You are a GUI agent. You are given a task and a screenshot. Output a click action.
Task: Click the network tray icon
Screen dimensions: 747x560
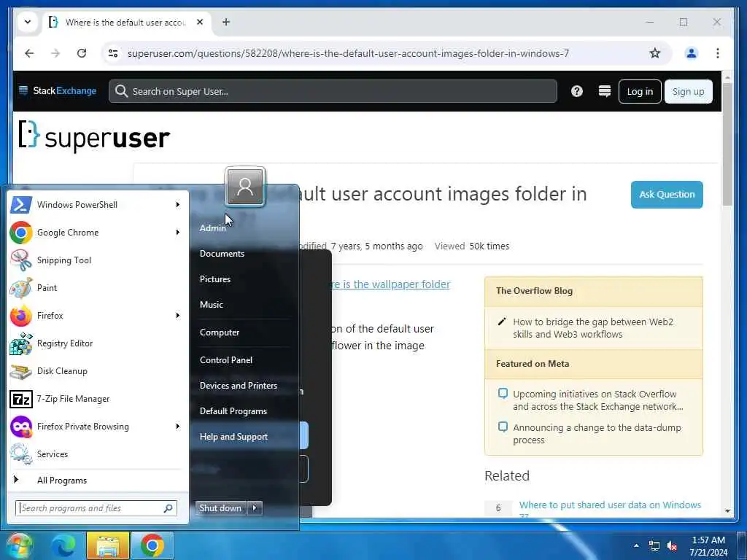click(654, 545)
